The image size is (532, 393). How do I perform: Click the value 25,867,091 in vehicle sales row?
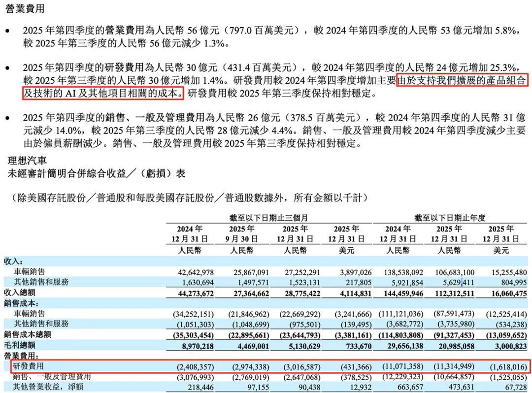(x=251, y=272)
